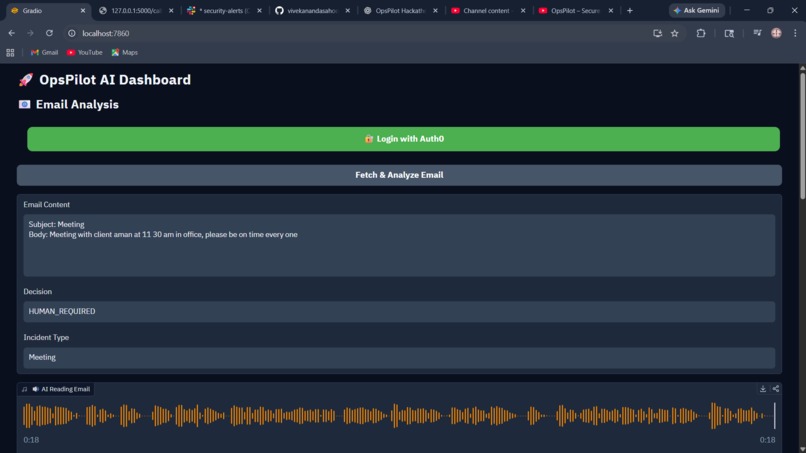This screenshot has height=453, width=806.
Task: Open the Gmail bookmark
Action: pos(44,52)
